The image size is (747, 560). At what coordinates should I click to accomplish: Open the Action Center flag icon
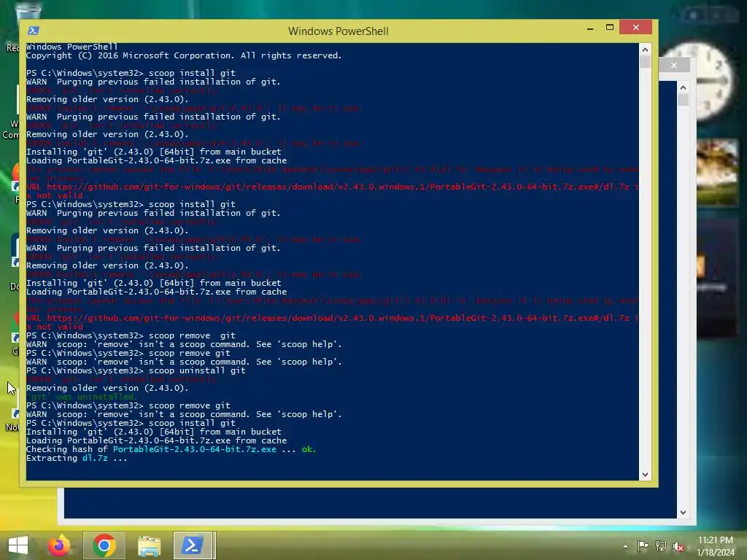click(643, 546)
